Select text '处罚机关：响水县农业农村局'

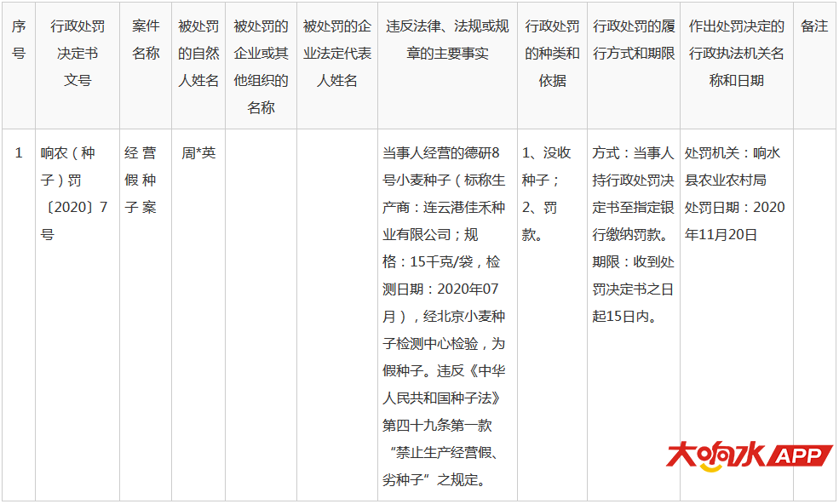732,166
